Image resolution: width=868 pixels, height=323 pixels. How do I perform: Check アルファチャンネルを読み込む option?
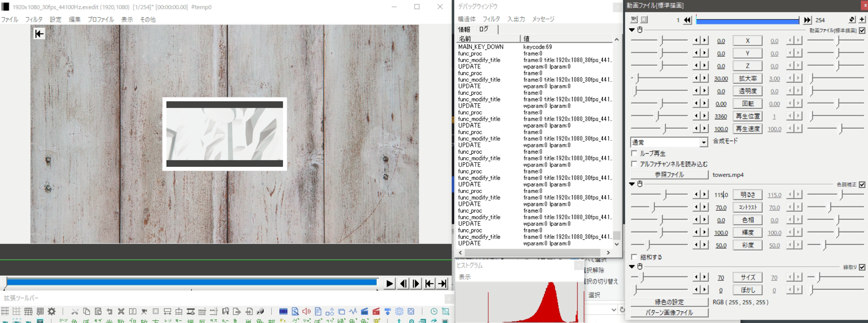[634, 164]
